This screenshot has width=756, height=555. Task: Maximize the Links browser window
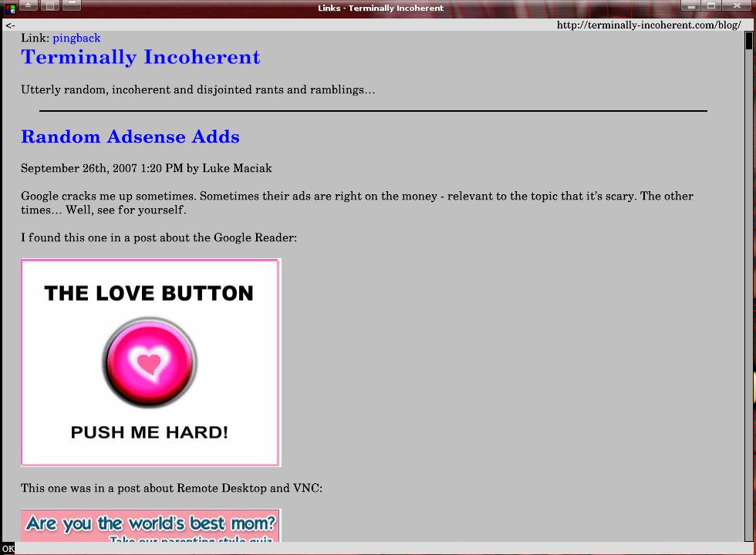coord(711,5)
